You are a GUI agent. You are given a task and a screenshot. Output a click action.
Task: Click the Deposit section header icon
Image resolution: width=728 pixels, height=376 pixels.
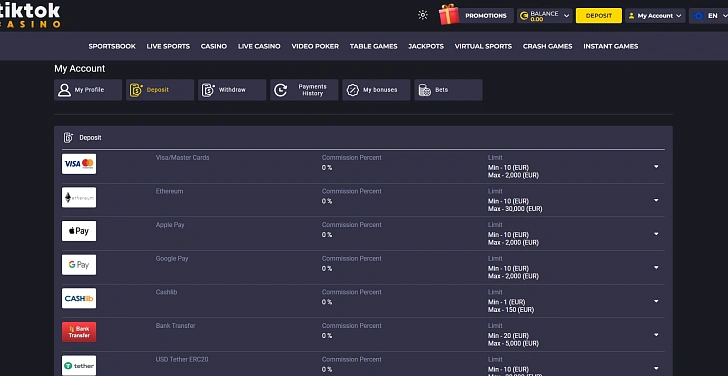coord(68,137)
